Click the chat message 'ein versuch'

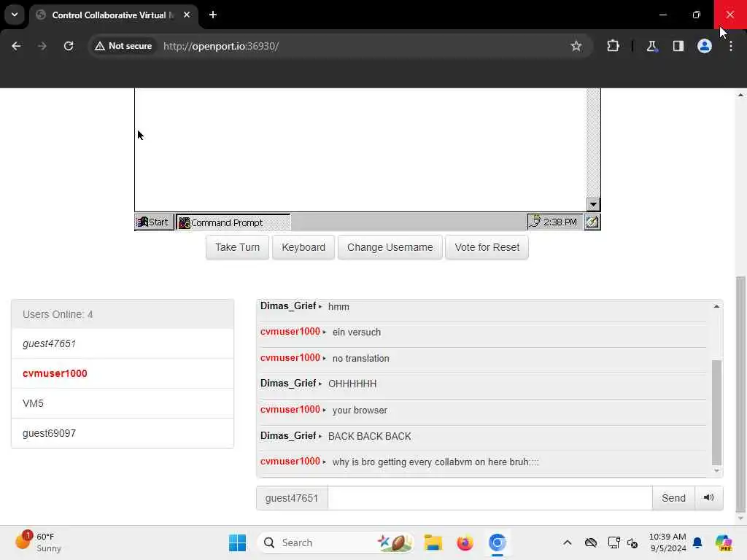356,332
